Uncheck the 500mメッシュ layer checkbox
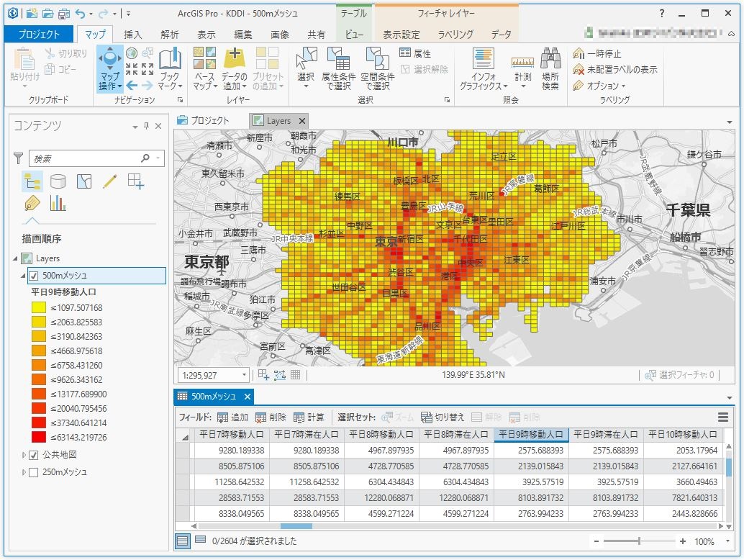This screenshot has height=560, width=744. click(34, 276)
